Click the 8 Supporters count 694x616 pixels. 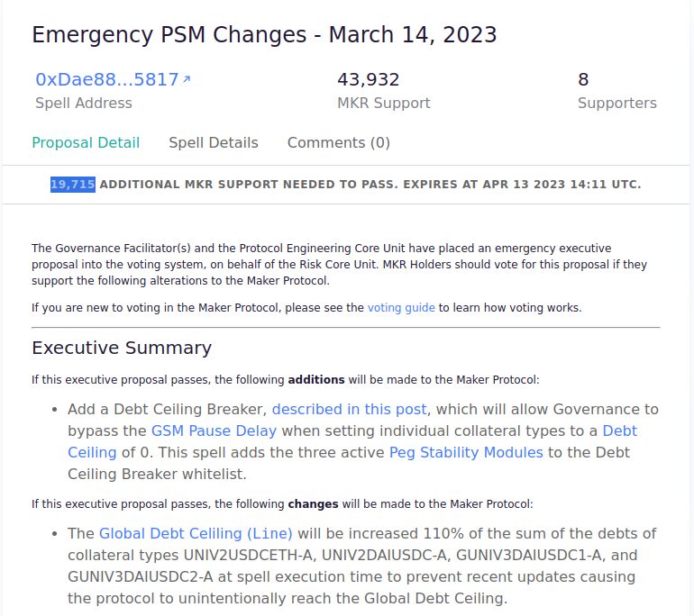[583, 79]
